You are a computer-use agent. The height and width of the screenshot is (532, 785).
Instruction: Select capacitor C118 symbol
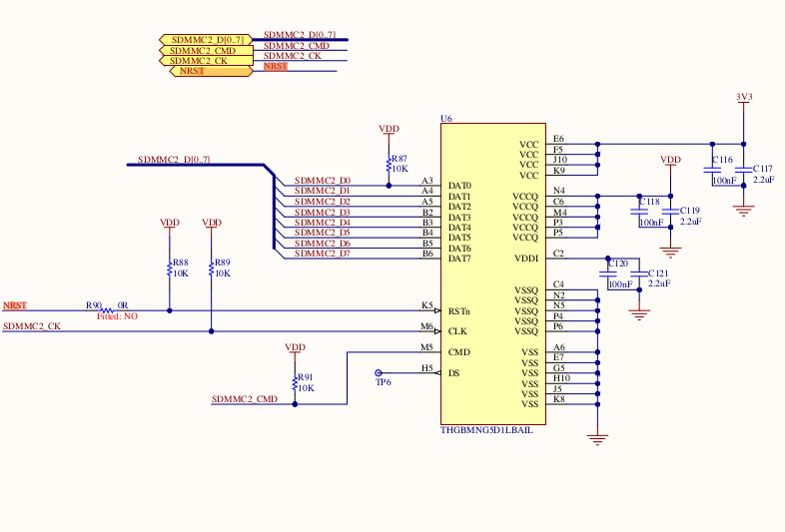point(639,212)
